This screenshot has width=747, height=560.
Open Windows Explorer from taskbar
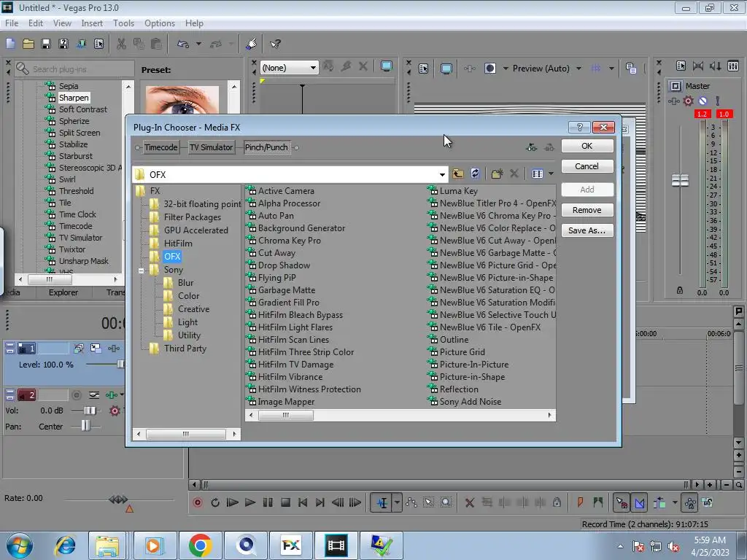tap(107, 545)
